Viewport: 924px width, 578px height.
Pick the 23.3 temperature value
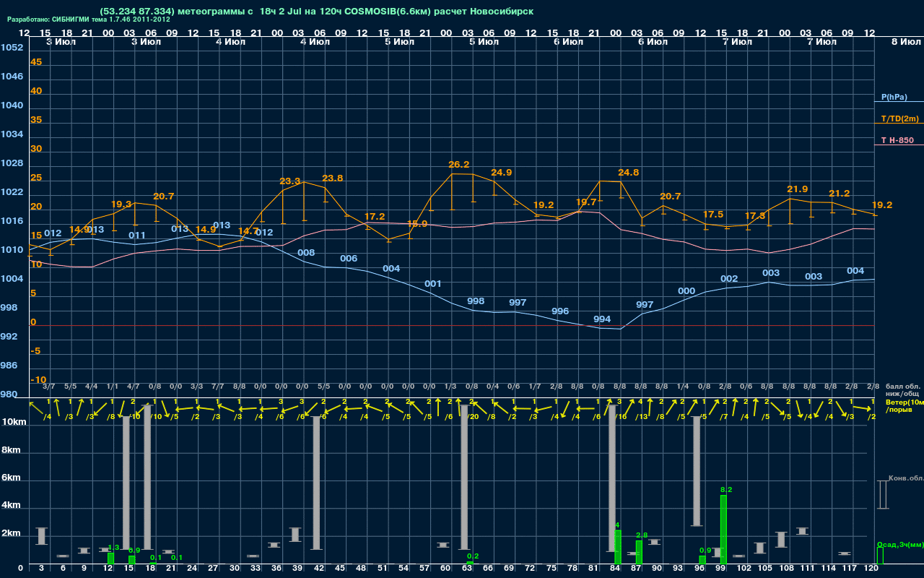coord(290,181)
